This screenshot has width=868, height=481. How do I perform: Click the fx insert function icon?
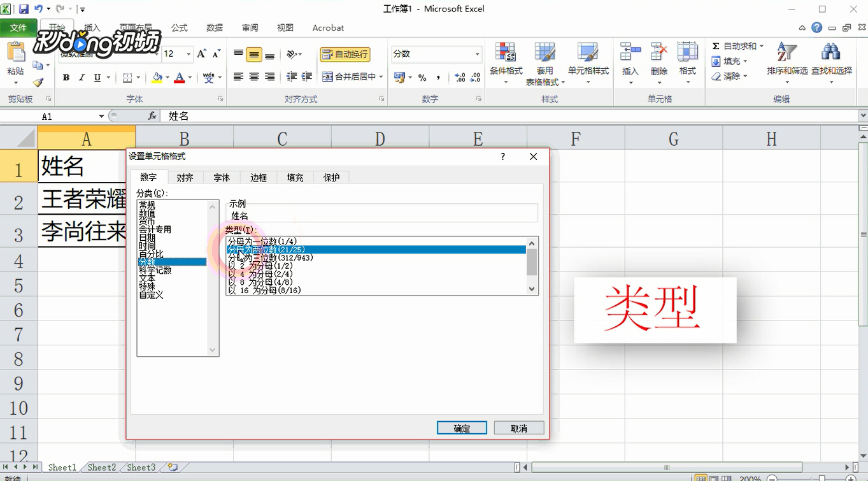(x=152, y=116)
